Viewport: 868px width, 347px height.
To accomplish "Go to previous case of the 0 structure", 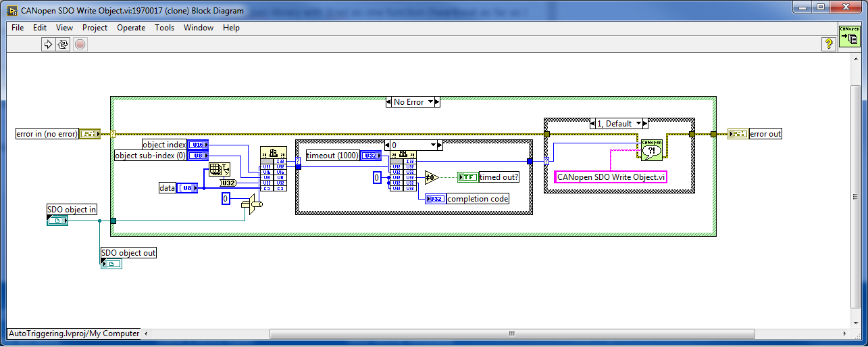I will (x=387, y=145).
